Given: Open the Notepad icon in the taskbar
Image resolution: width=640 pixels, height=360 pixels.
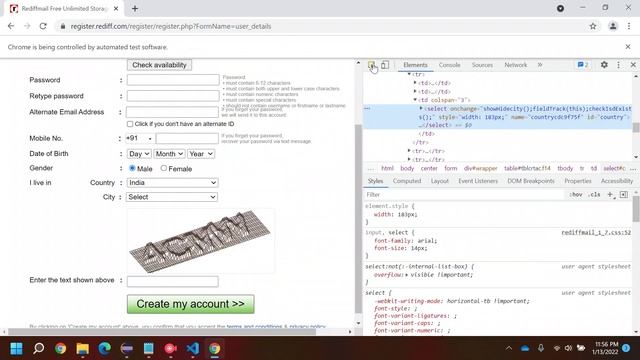Looking at the screenshot, I should [149, 349].
